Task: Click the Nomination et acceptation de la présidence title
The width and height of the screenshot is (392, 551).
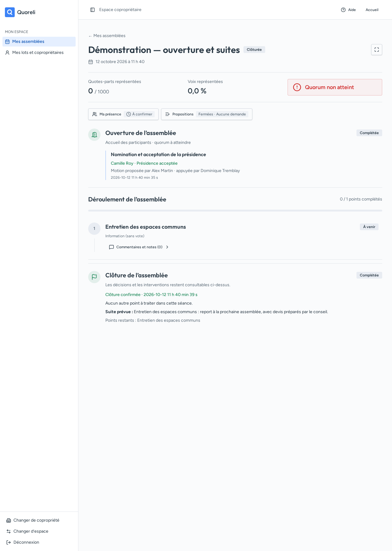Action: (158, 155)
